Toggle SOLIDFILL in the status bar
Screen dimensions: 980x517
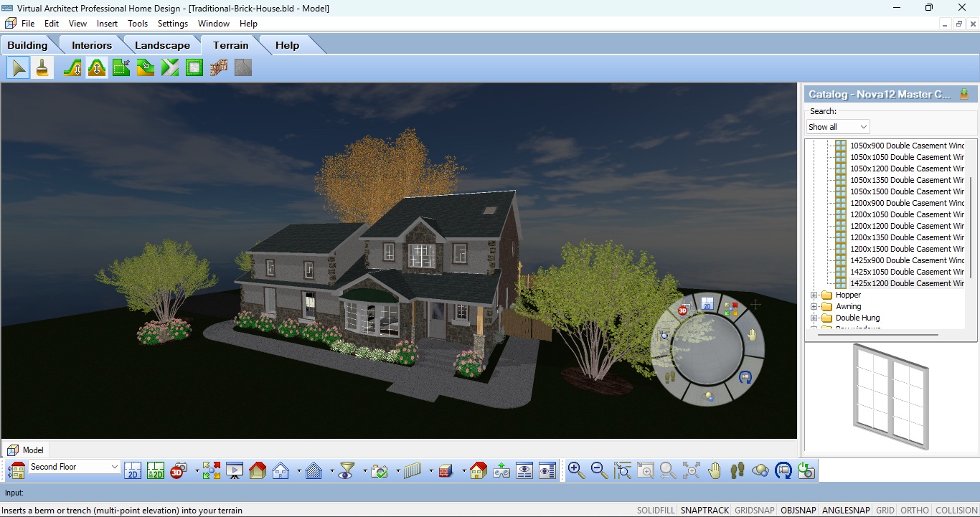[656, 511]
